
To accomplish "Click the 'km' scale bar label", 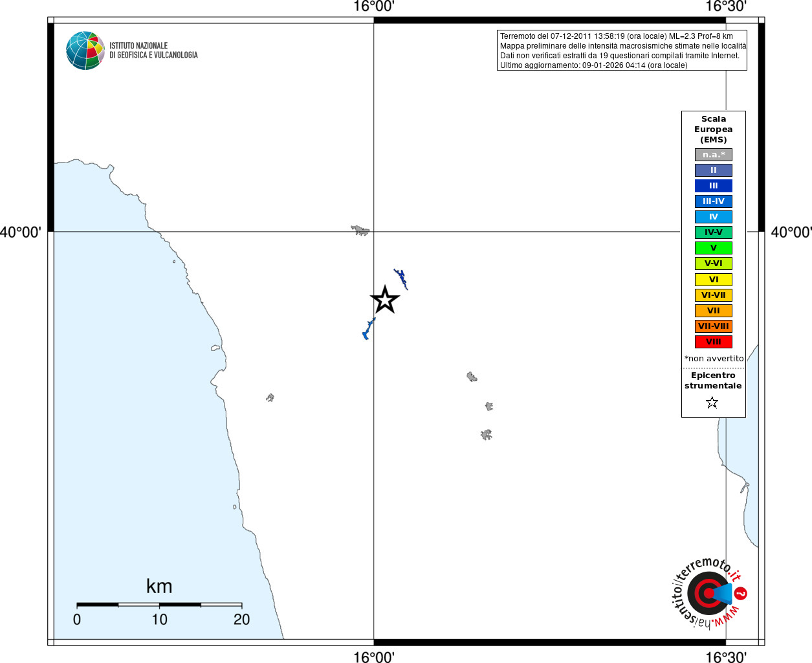I will tap(159, 587).
